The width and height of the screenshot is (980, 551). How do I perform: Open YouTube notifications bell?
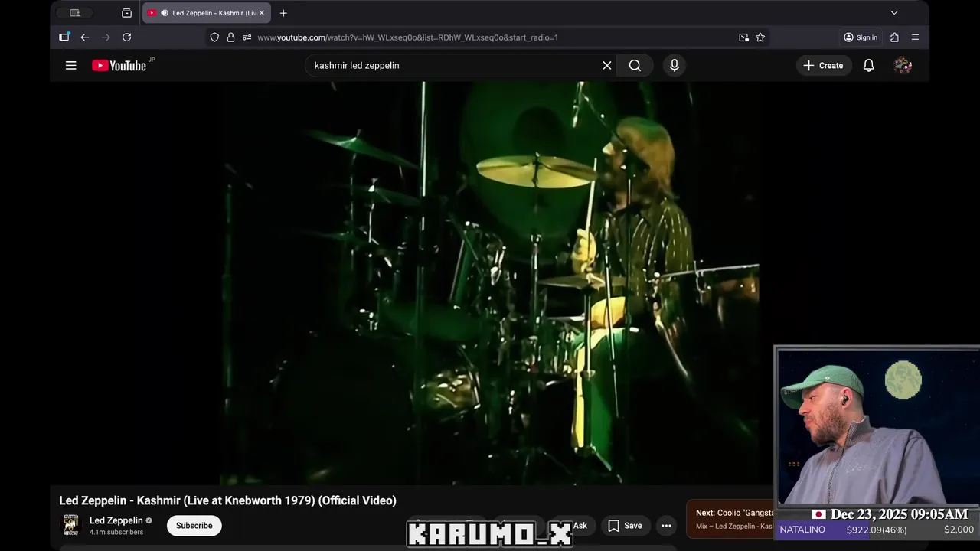tap(868, 66)
